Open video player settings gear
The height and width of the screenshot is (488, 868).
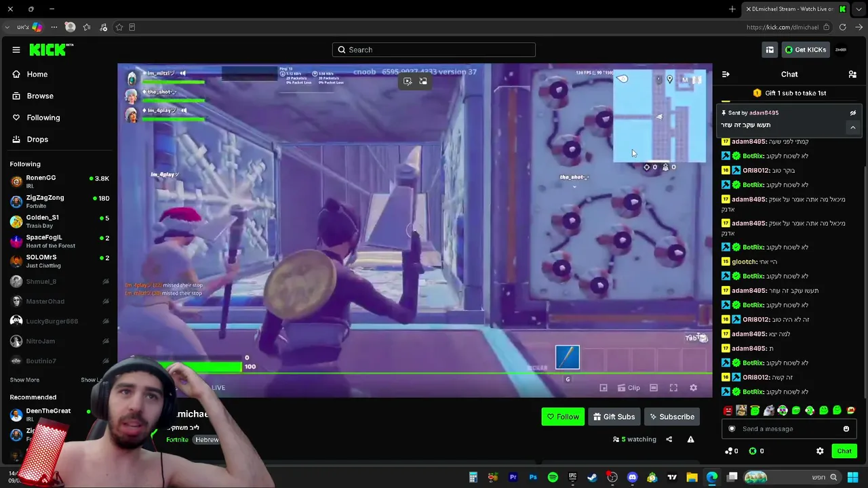693,388
